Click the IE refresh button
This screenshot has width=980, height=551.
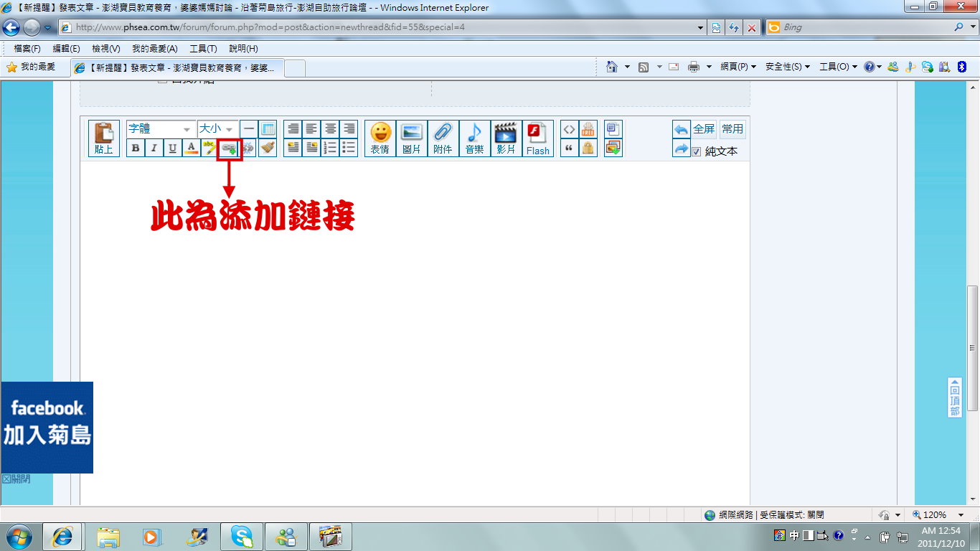tap(734, 27)
